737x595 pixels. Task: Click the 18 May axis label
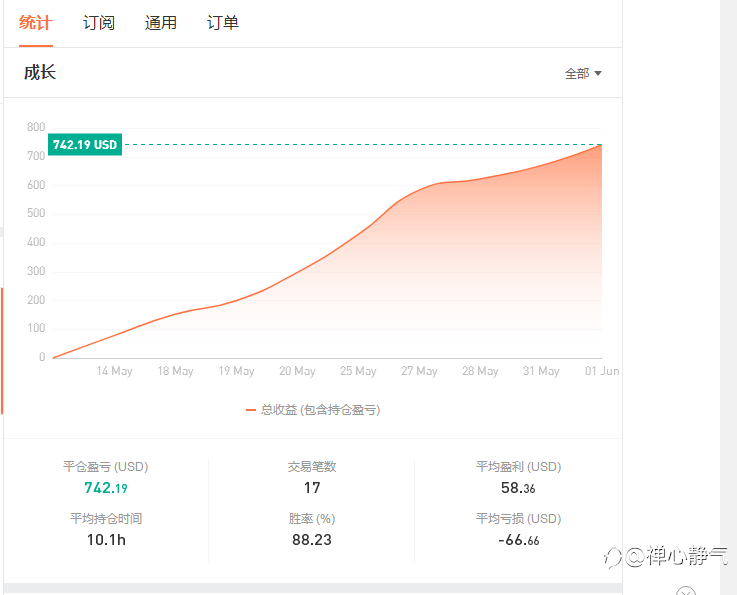tap(175, 371)
